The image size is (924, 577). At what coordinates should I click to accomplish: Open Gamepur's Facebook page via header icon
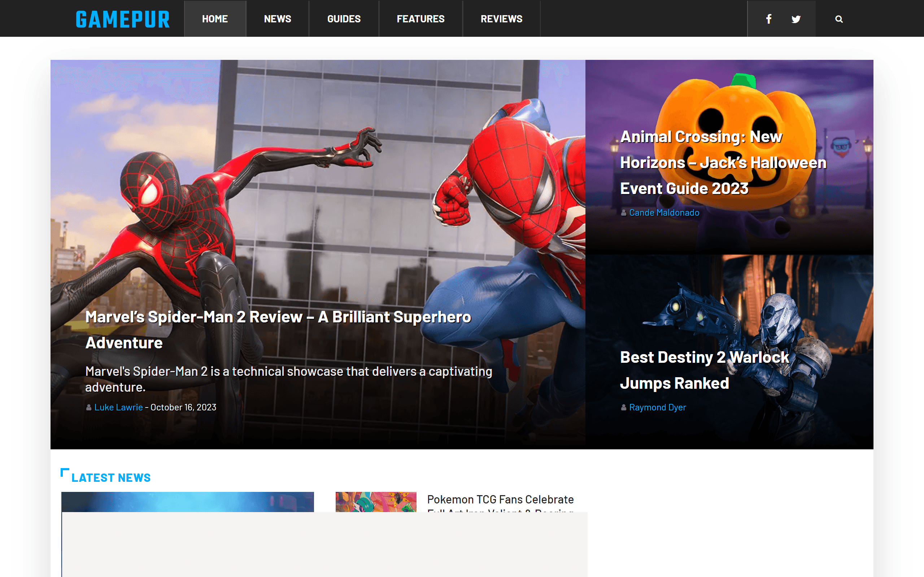[x=768, y=18]
